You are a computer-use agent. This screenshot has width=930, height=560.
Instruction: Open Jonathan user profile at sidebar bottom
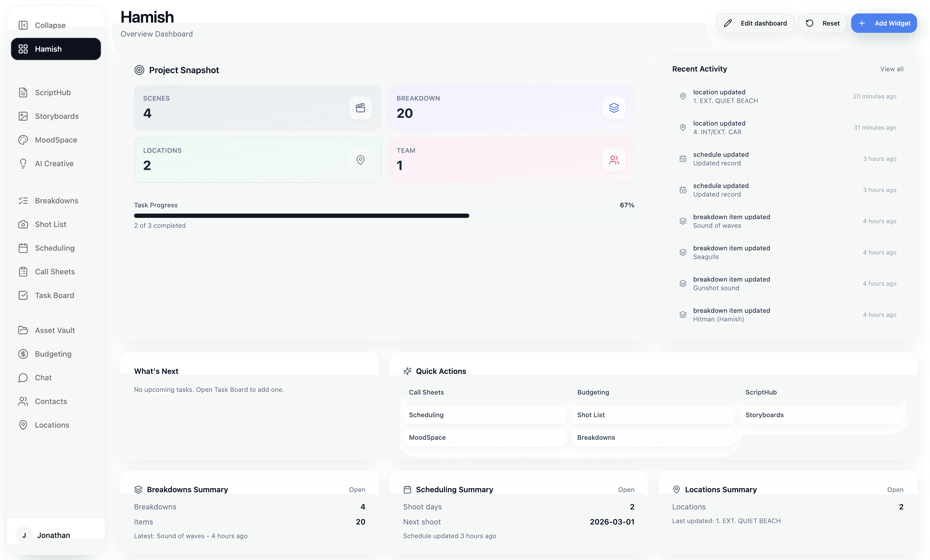pos(53,535)
